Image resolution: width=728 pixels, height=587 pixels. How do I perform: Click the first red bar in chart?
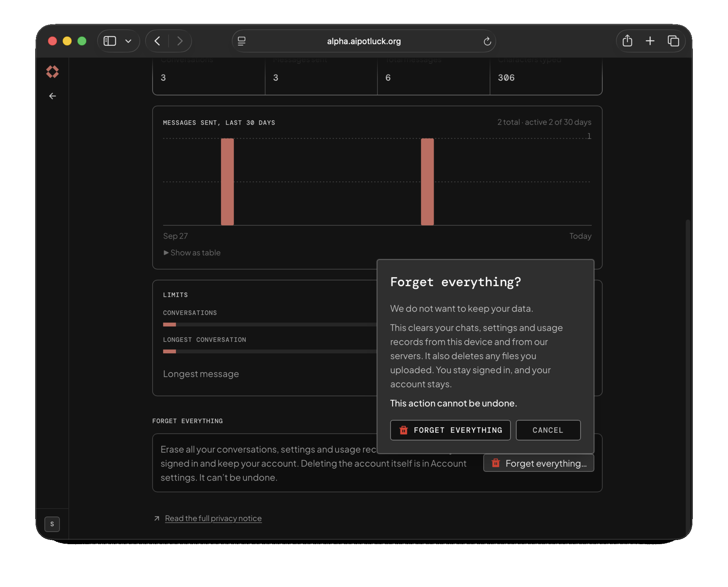coord(227,182)
